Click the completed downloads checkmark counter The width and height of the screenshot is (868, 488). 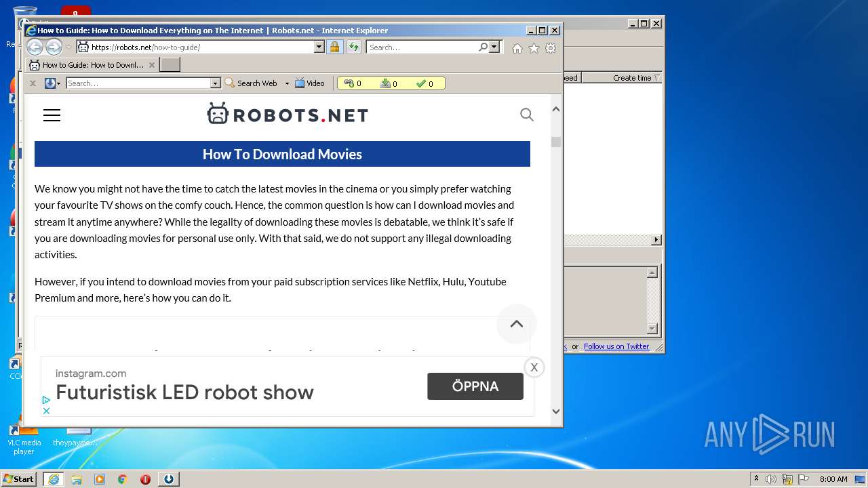click(421, 83)
